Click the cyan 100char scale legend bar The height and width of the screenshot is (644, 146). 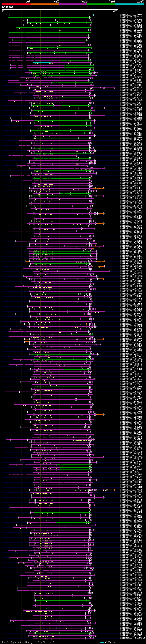[x=102, y=642]
